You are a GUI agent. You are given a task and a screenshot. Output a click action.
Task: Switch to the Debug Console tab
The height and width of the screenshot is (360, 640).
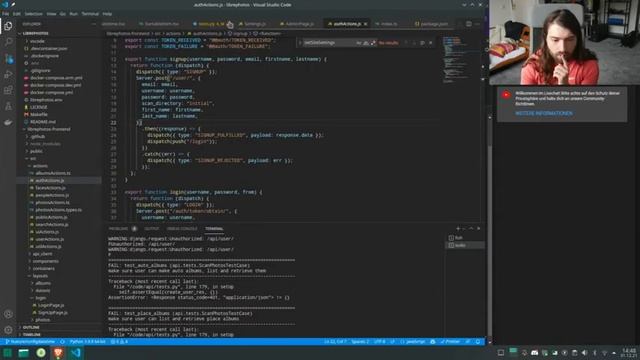pos(182,229)
